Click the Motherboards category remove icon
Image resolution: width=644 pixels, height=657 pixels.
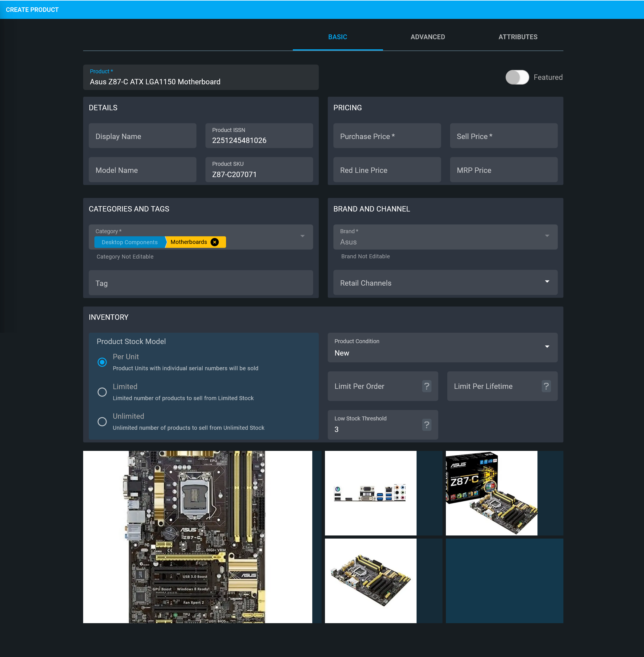click(x=215, y=242)
